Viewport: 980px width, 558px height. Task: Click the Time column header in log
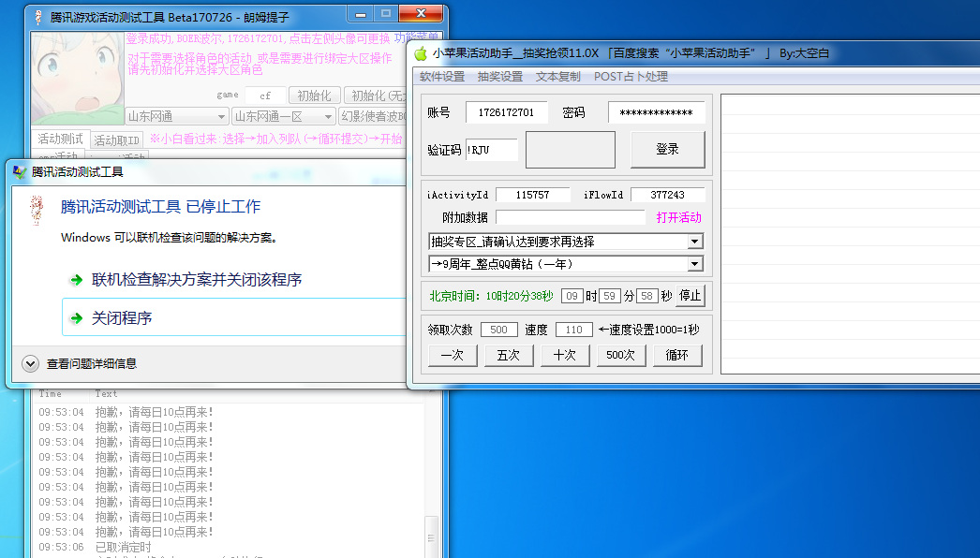[x=51, y=393]
